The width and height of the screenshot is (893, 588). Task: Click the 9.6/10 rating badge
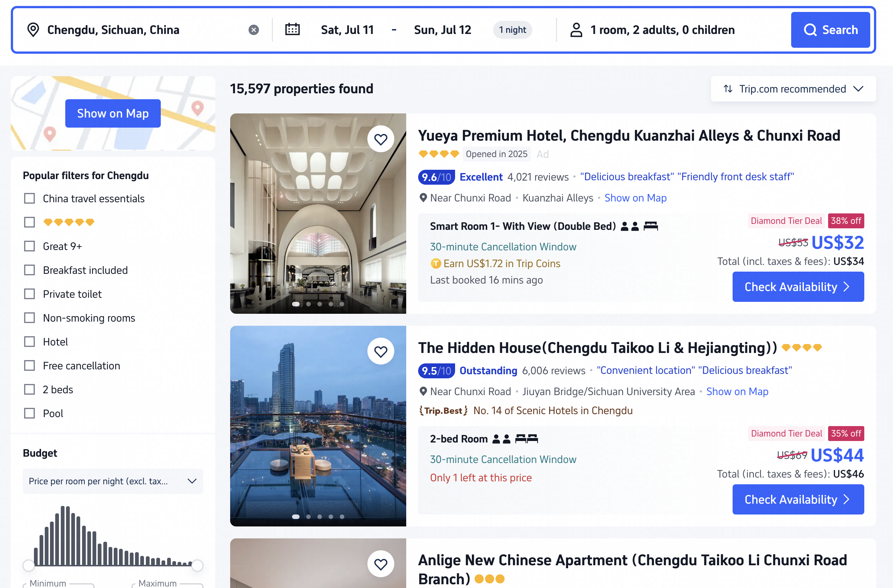click(436, 177)
